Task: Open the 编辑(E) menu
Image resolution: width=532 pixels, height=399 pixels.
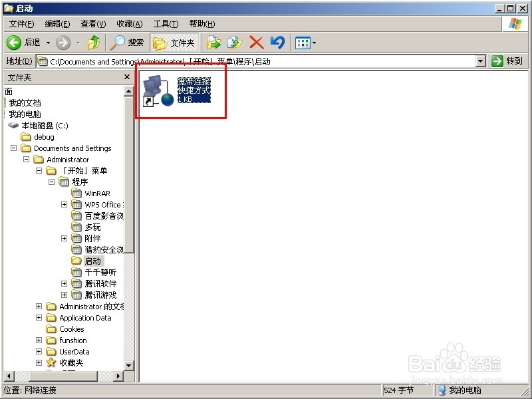Action: (57, 24)
